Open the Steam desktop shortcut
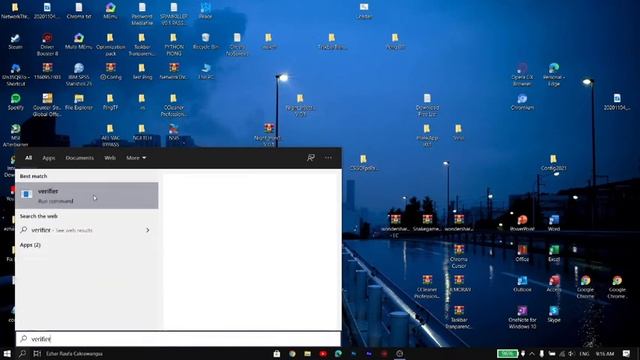The image size is (640, 360). coord(16,42)
